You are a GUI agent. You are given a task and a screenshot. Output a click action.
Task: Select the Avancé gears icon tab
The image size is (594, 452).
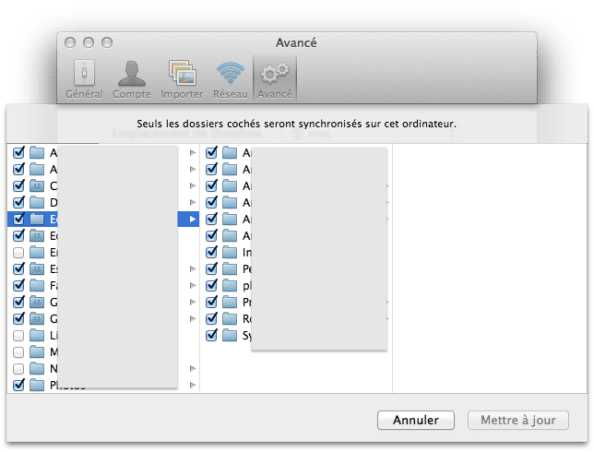(x=275, y=79)
